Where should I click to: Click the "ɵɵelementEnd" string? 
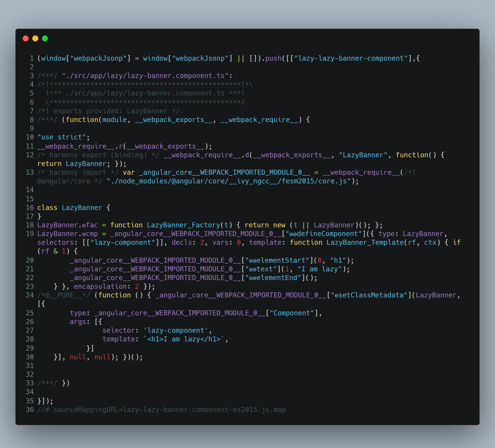[273, 278]
